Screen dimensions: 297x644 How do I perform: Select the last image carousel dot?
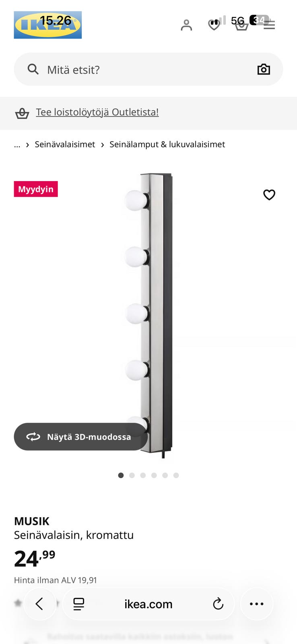(176, 475)
